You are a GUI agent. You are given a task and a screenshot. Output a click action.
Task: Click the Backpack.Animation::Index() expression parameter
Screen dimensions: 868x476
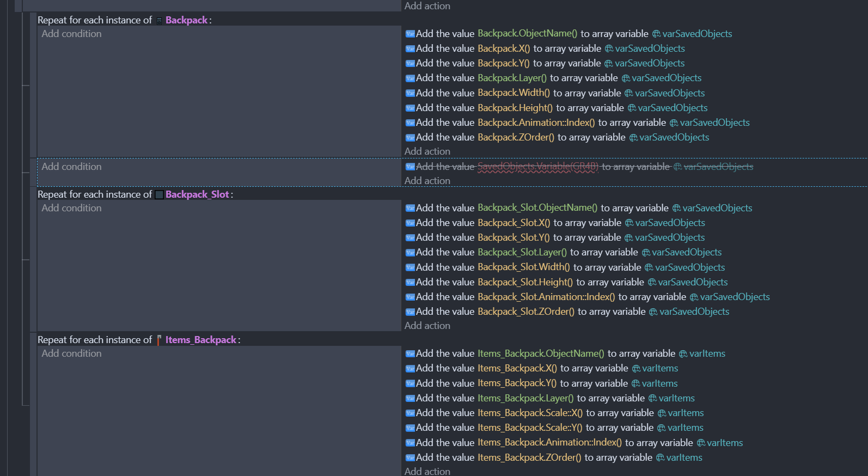pos(536,123)
